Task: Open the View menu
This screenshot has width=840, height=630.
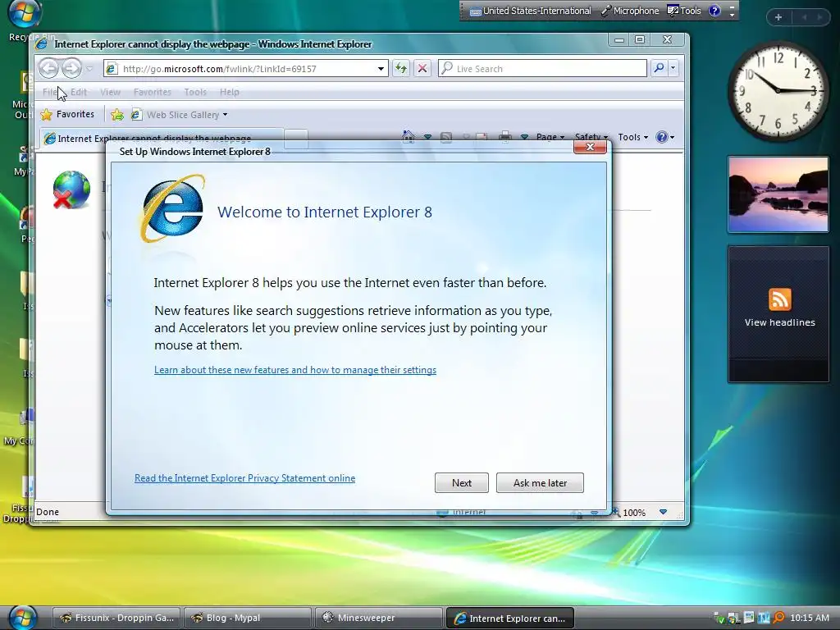Action: [111, 92]
